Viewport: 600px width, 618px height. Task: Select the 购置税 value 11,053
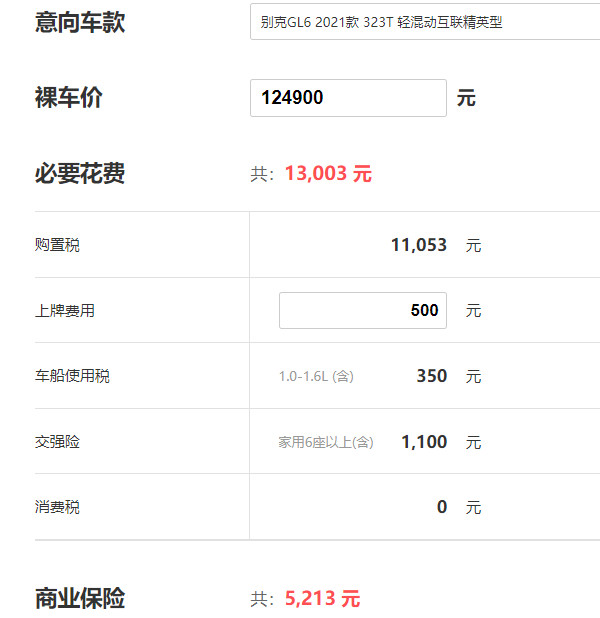(419, 245)
